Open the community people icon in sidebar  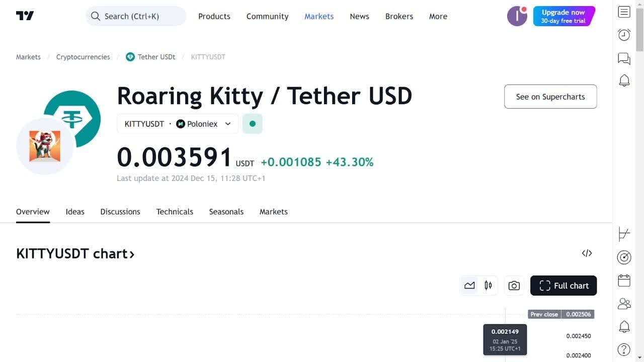(x=624, y=304)
